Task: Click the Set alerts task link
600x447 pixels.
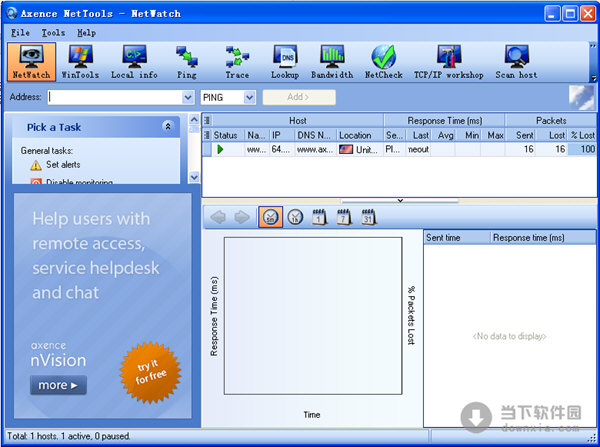Action: click(63, 165)
